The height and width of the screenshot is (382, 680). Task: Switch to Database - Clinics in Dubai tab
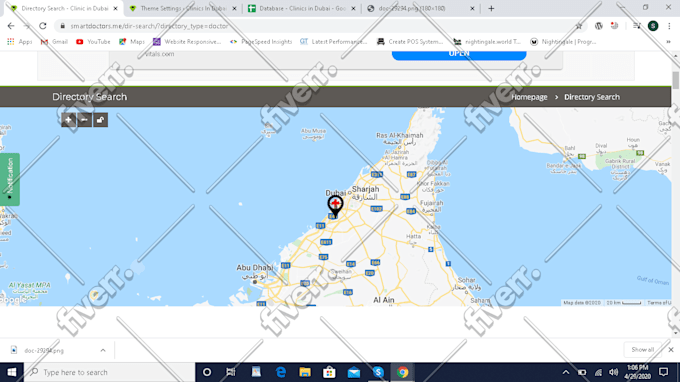[302, 8]
